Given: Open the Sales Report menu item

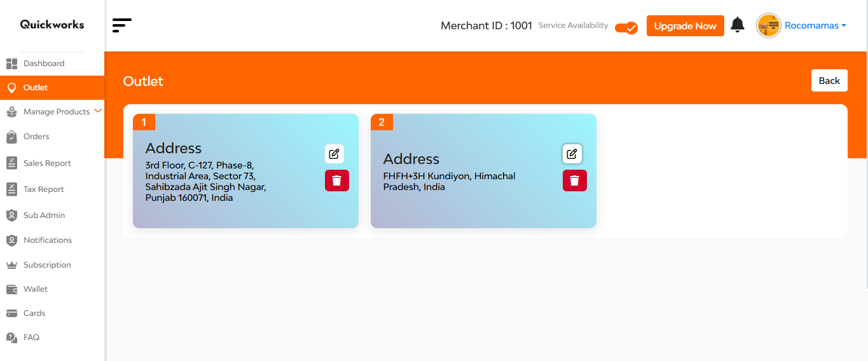Looking at the screenshot, I should (x=47, y=163).
